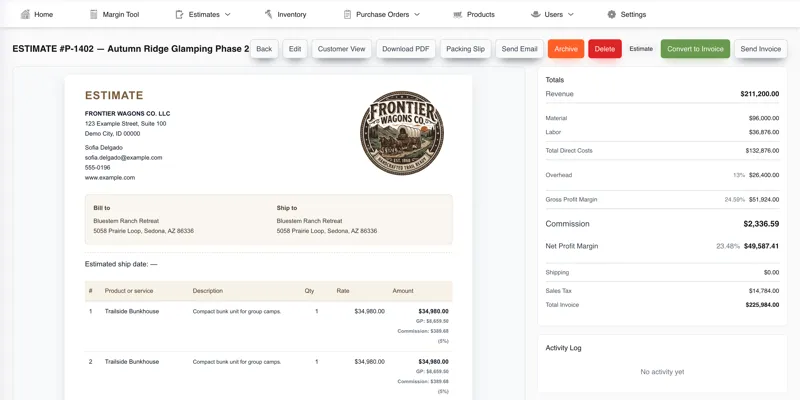Click phone number 555-0196
This screenshot has width=800, height=400.
[x=97, y=167]
